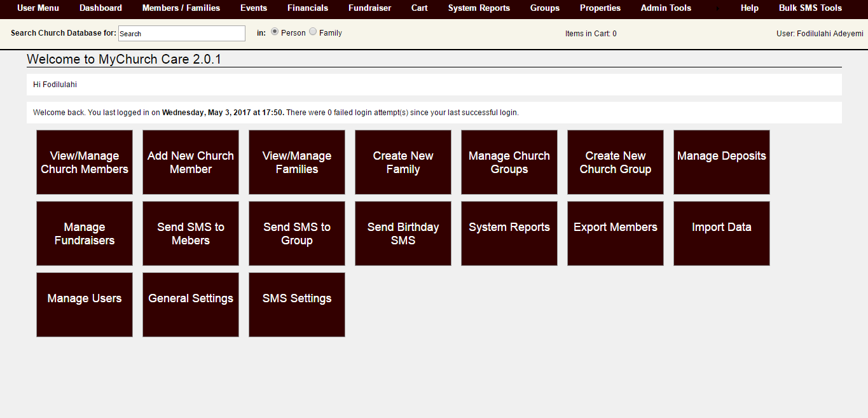The height and width of the screenshot is (418, 868).
Task: Open the Groups menu
Action: pos(545,8)
